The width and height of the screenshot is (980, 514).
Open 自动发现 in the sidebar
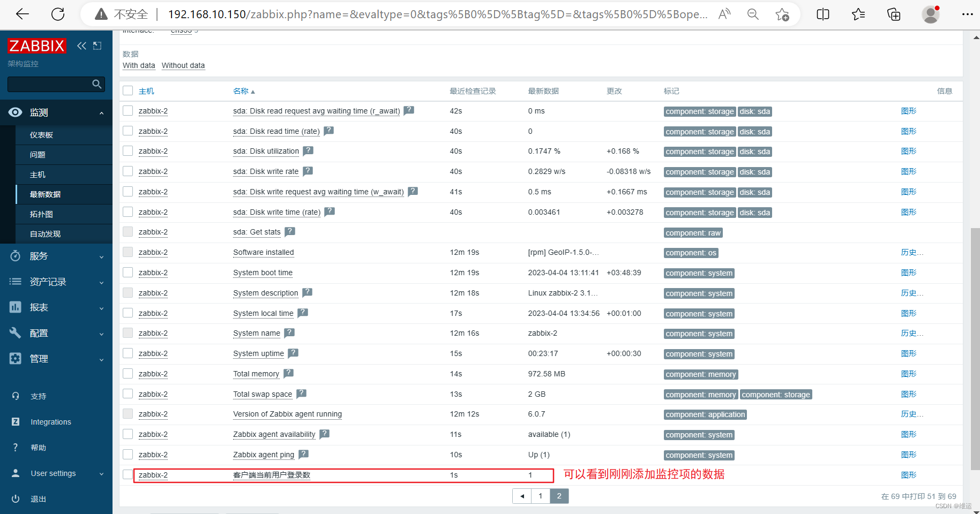coord(45,234)
